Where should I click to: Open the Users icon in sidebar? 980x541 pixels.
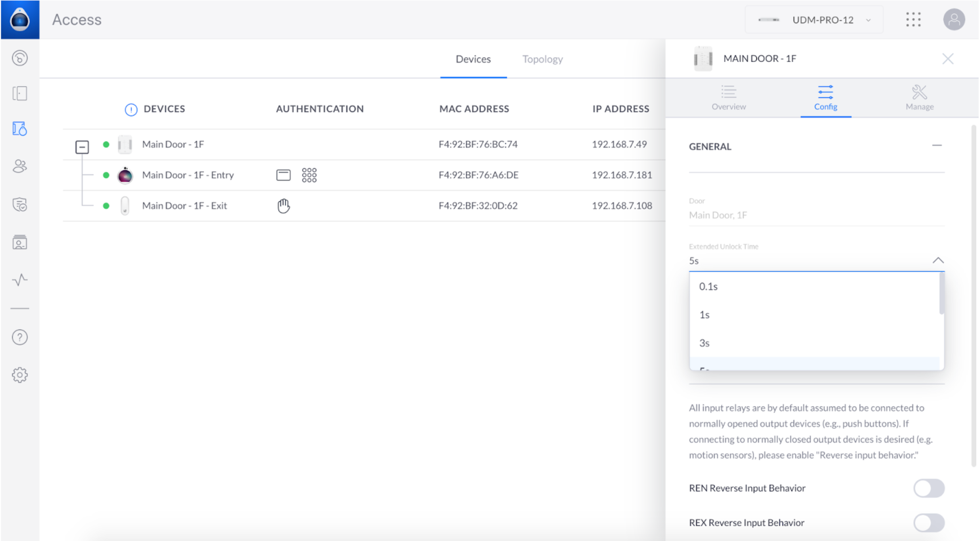[x=20, y=167]
